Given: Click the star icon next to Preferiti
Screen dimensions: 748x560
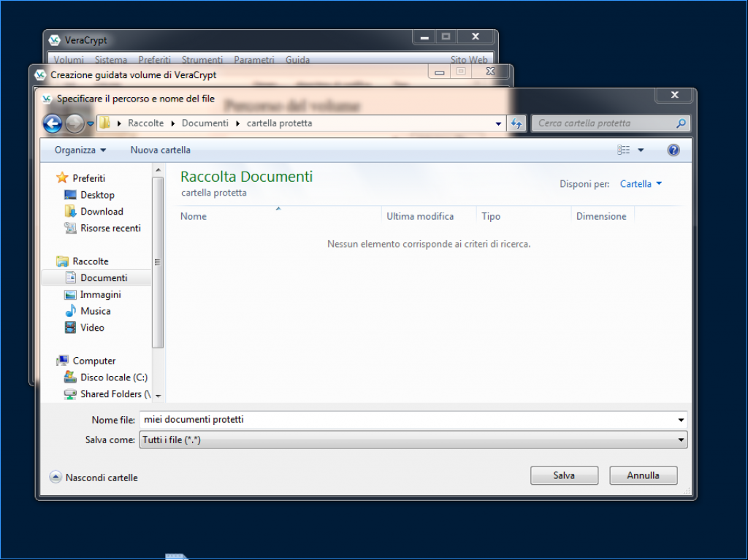Looking at the screenshot, I should click(x=62, y=177).
